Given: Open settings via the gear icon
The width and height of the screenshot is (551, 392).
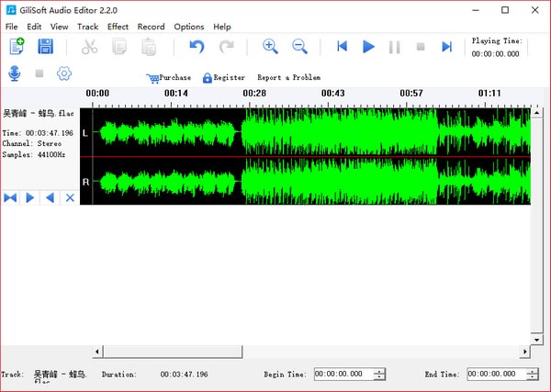Looking at the screenshot, I should 63,73.
